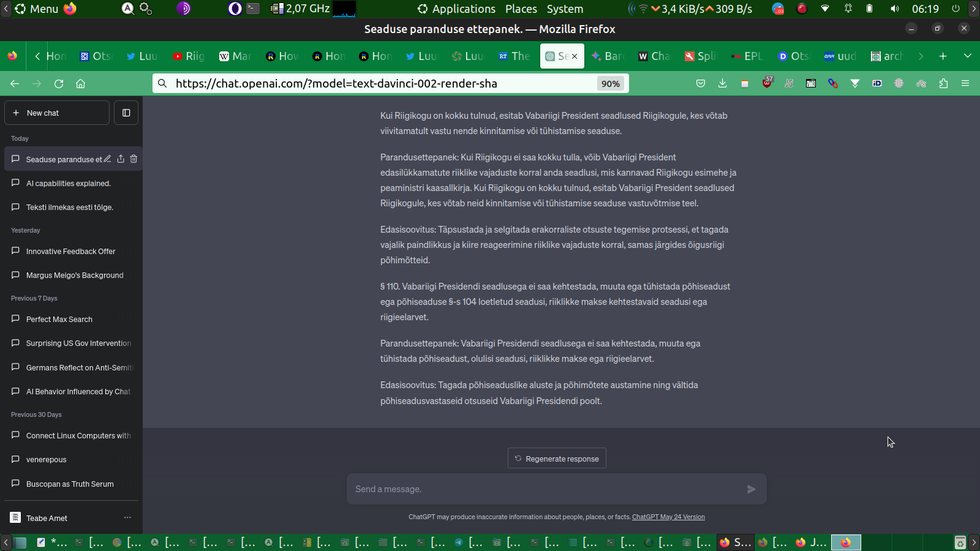Screen dimensions: 980x551
Task: Open the Firefox downloads panel
Action: pyautogui.click(x=723, y=83)
